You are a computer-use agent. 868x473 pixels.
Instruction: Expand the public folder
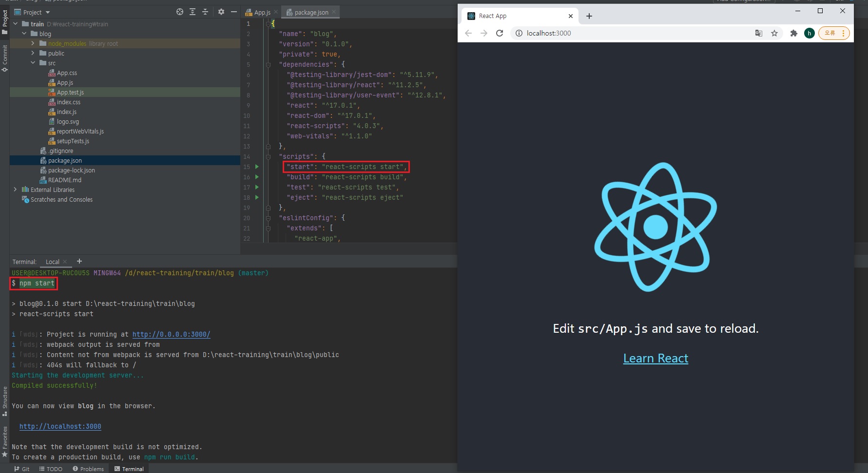coord(33,53)
